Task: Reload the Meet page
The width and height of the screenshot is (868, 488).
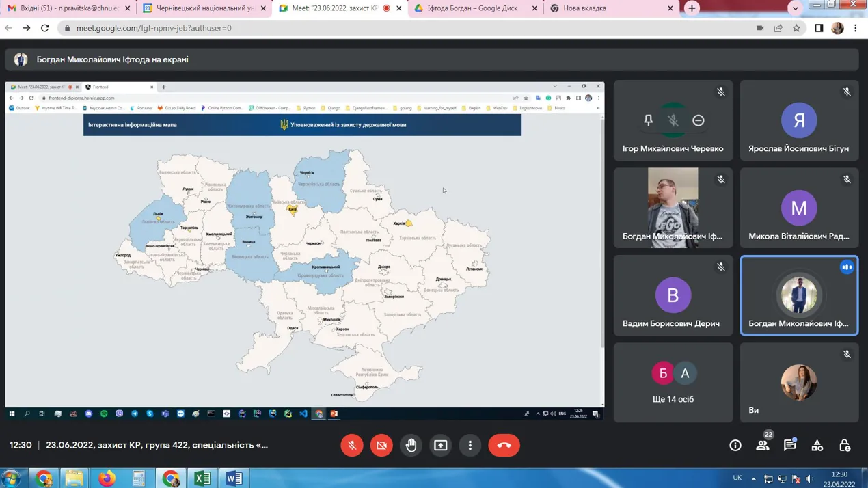Action: click(45, 28)
